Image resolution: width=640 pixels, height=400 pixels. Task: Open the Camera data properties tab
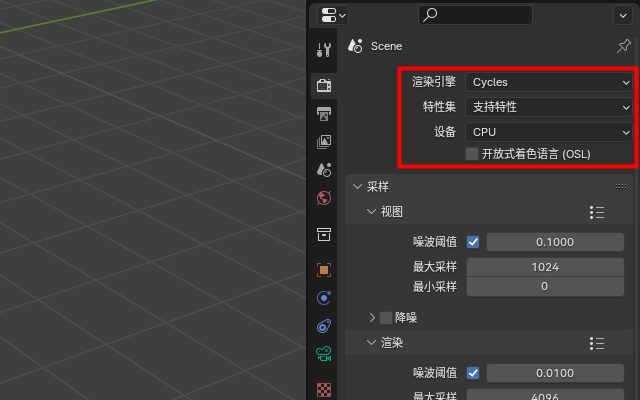coord(324,354)
